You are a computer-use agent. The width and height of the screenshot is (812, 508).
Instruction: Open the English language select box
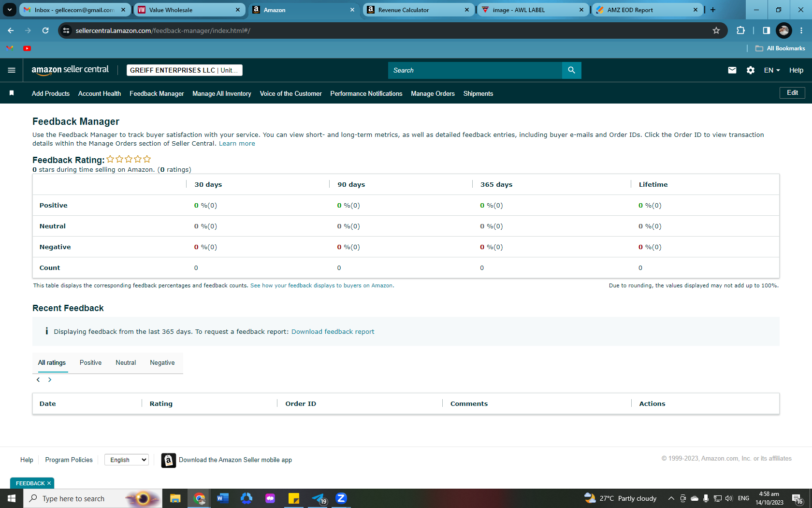pyautogui.click(x=127, y=460)
